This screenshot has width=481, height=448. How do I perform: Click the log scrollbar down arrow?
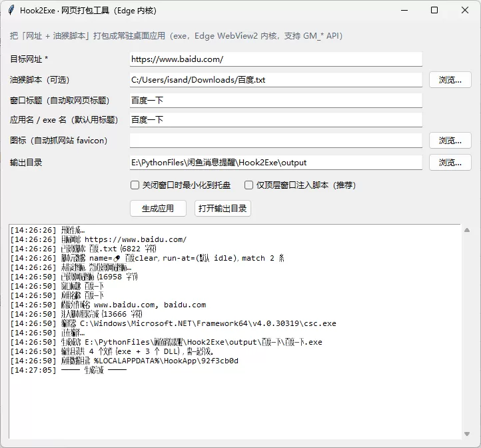point(467,434)
